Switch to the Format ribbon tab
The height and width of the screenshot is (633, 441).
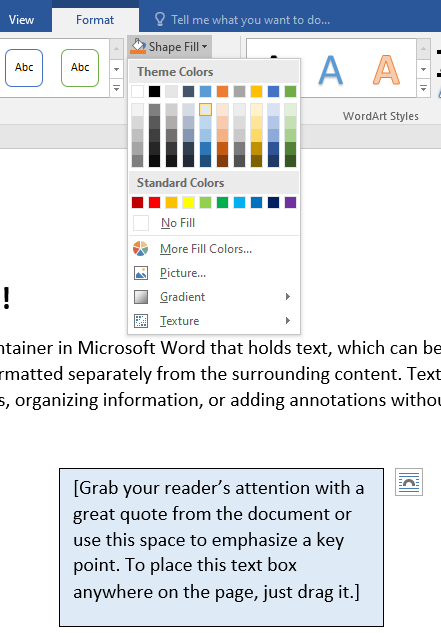pos(95,19)
